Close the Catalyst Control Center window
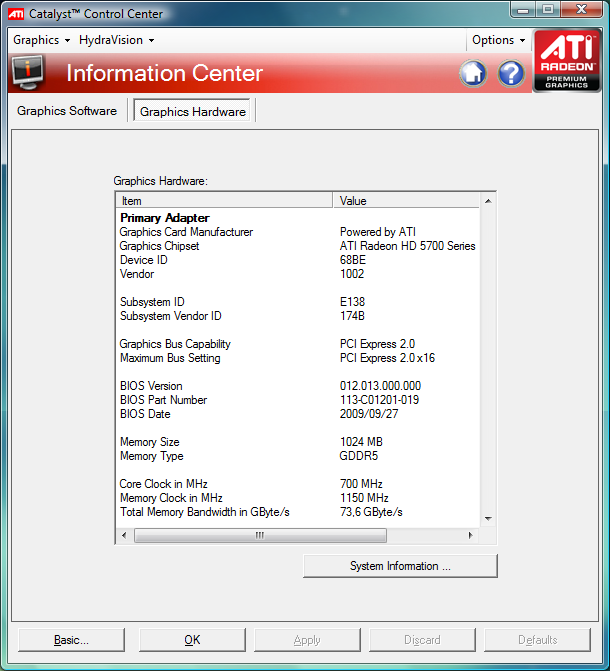This screenshot has height=671, width=610. click(581, 9)
